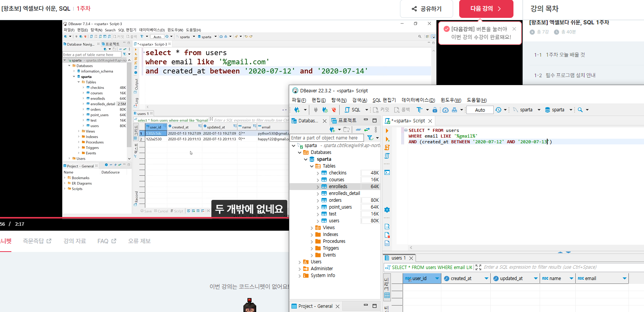Click the blue padlock icon in toolbar
The height and width of the screenshot is (312, 644).
click(435, 110)
